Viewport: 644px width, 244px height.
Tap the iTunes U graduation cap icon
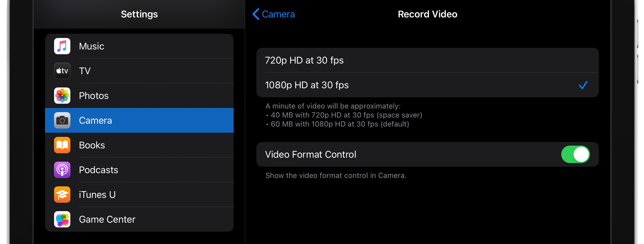coord(62,195)
